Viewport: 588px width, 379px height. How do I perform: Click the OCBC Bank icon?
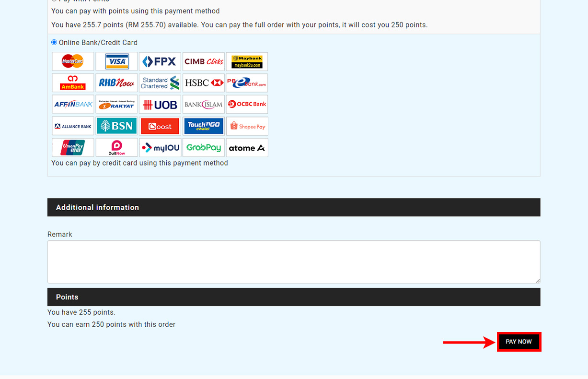click(x=247, y=104)
